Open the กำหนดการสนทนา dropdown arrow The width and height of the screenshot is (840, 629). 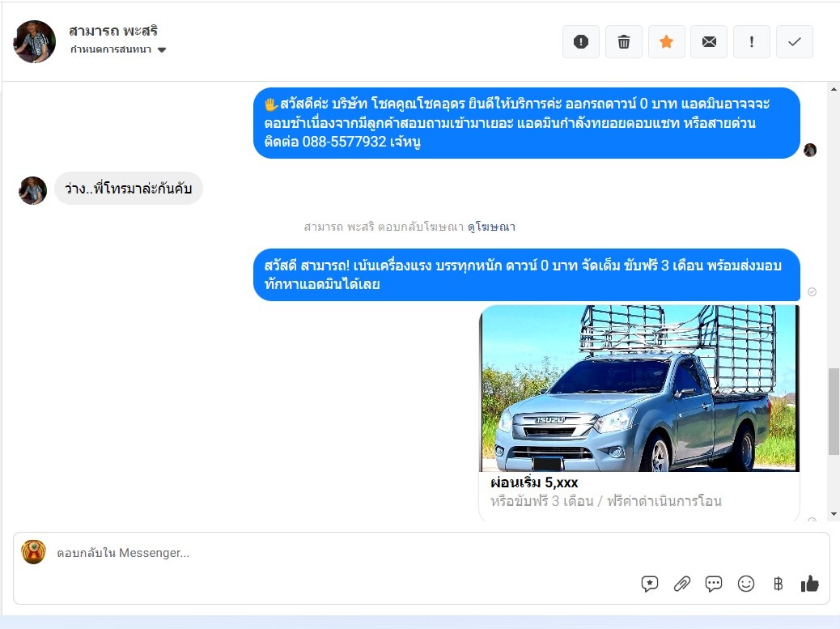coord(162,50)
